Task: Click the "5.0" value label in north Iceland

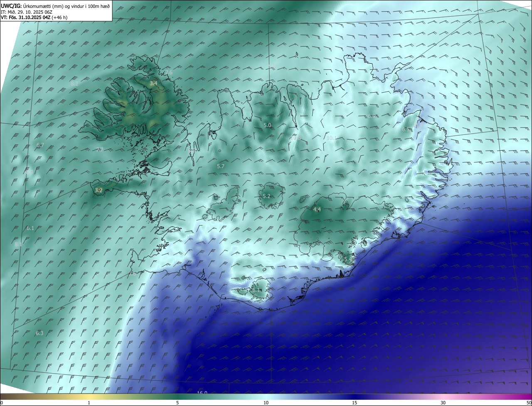Action: point(267,125)
